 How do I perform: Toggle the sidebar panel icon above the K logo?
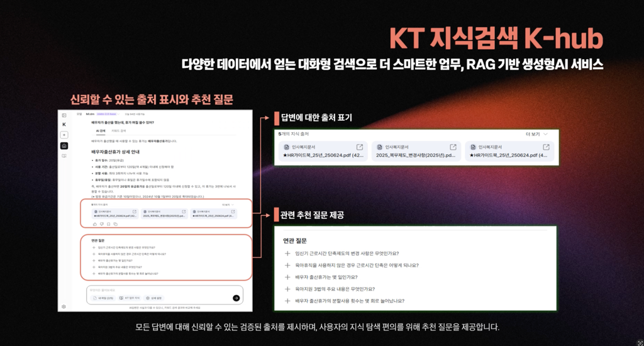coord(64,116)
